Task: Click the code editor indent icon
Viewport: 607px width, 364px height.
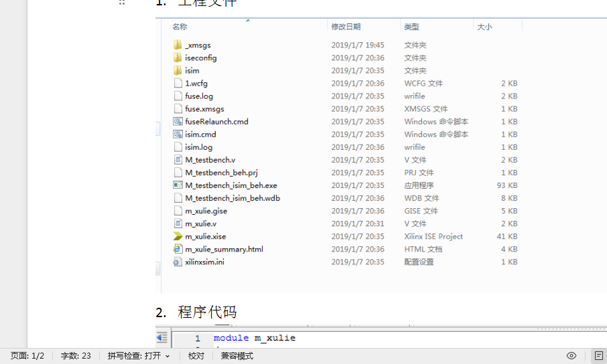Action: point(162,338)
